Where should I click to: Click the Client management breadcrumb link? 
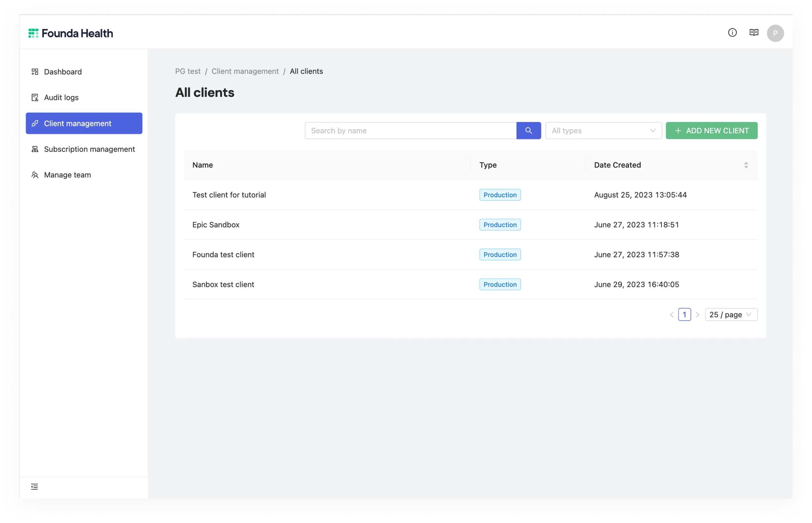[x=245, y=71]
